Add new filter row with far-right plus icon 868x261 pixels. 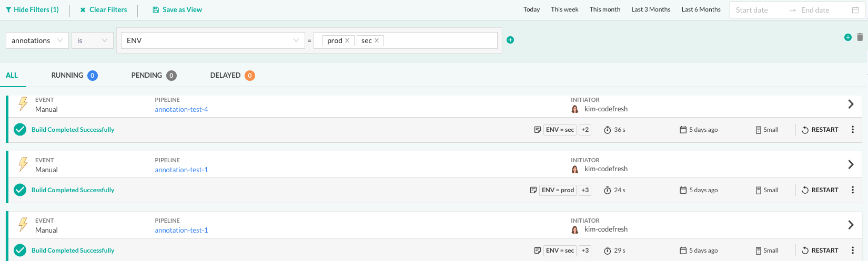[847, 37]
